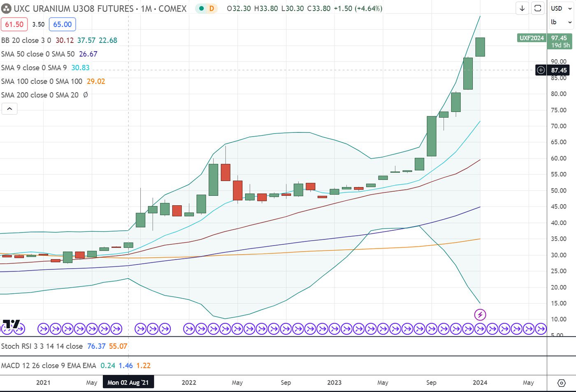This screenshot has width=576, height=392.
Task: Click the blue 65.00 buy price button
Action: pyautogui.click(x=63, y=24)
